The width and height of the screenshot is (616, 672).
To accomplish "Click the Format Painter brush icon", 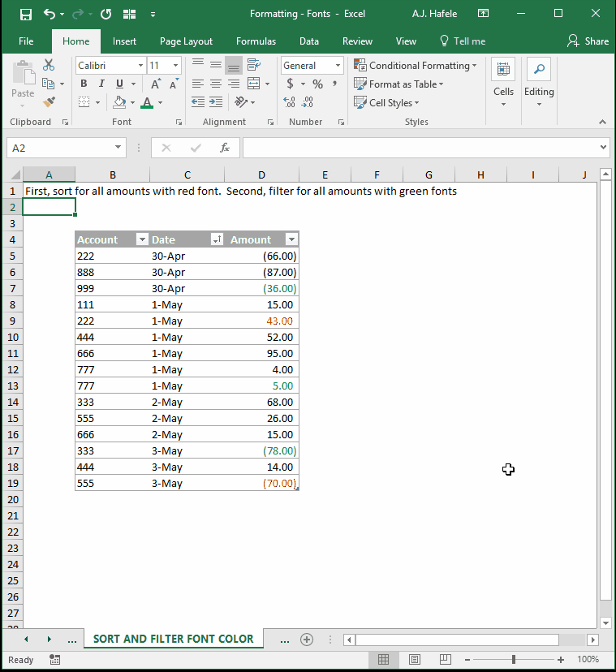I will [49, 102].
